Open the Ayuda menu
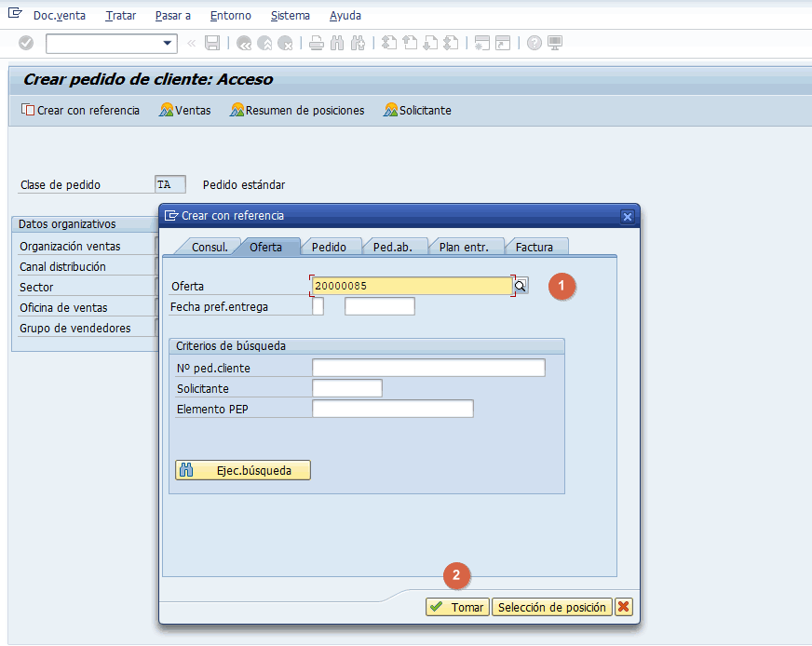 tap(345, 16)
